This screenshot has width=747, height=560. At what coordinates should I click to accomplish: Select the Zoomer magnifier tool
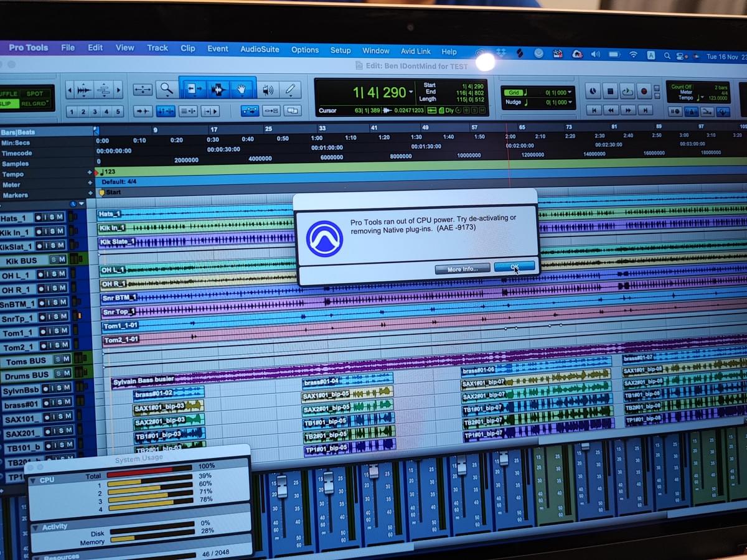point(166,89)
